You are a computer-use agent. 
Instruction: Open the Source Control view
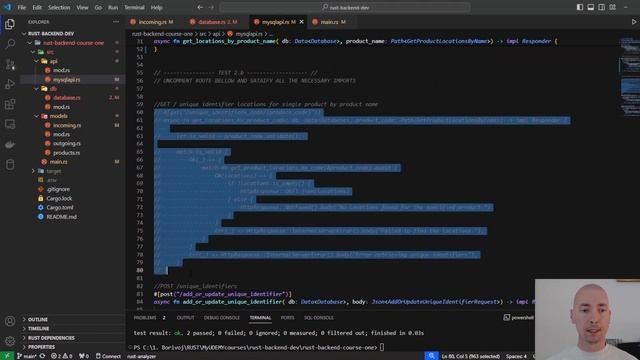tap(10, 64)
